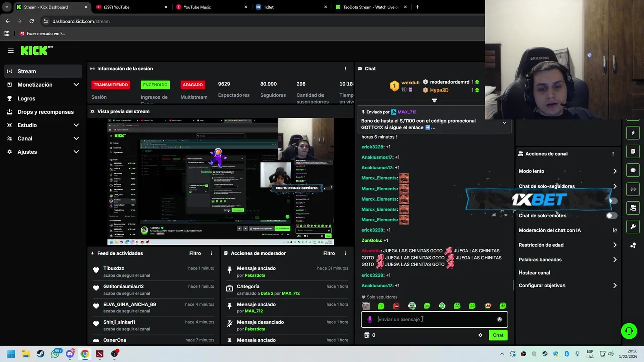Collapse the chat leaderboard with the down arrow
The width and height of the screenshot is (644, 362).
tap(434, 100)
